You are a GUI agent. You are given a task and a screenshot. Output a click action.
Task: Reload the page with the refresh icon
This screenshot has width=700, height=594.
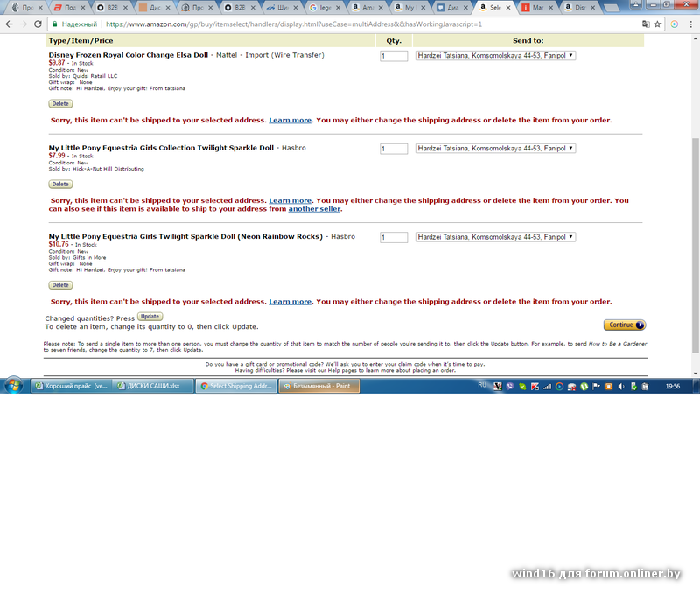pyautogui.click(x=38, y=24)
